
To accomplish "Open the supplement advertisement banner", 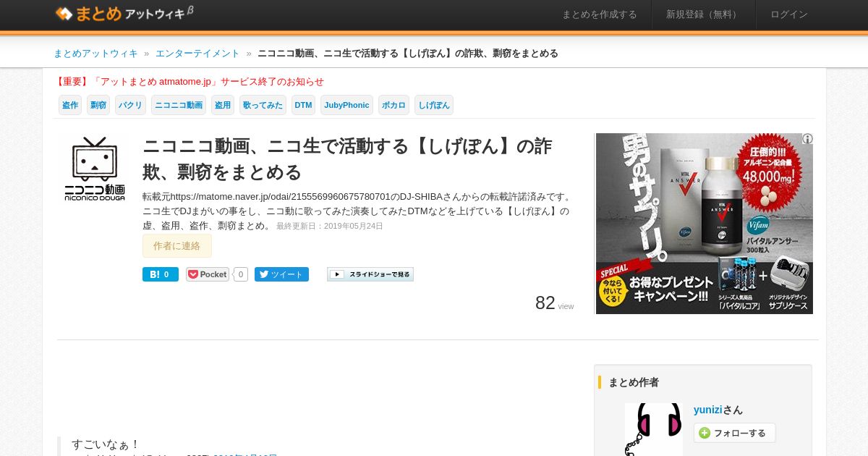I will (x=704, y=224).
